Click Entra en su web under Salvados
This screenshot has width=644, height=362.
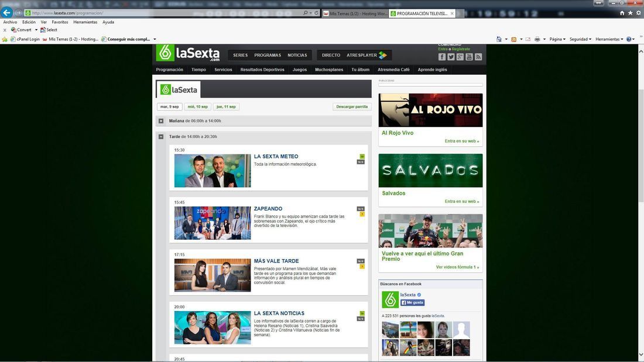coord(462,202)
